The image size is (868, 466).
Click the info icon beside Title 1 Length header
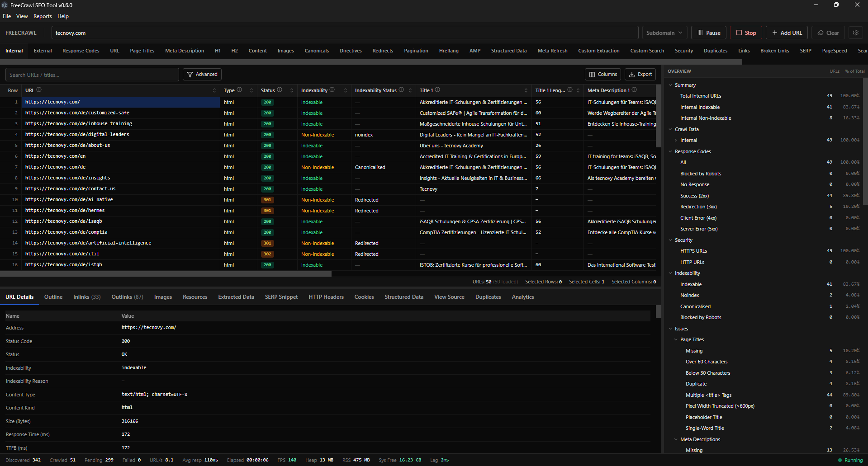[570, 90]
